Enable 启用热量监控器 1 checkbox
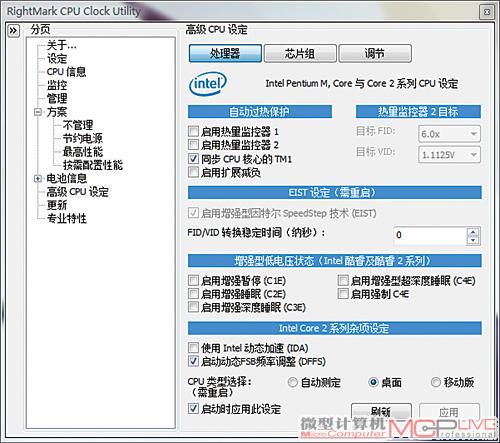The height and width of the screenshot is (443, 500). (x=193, y=131)
